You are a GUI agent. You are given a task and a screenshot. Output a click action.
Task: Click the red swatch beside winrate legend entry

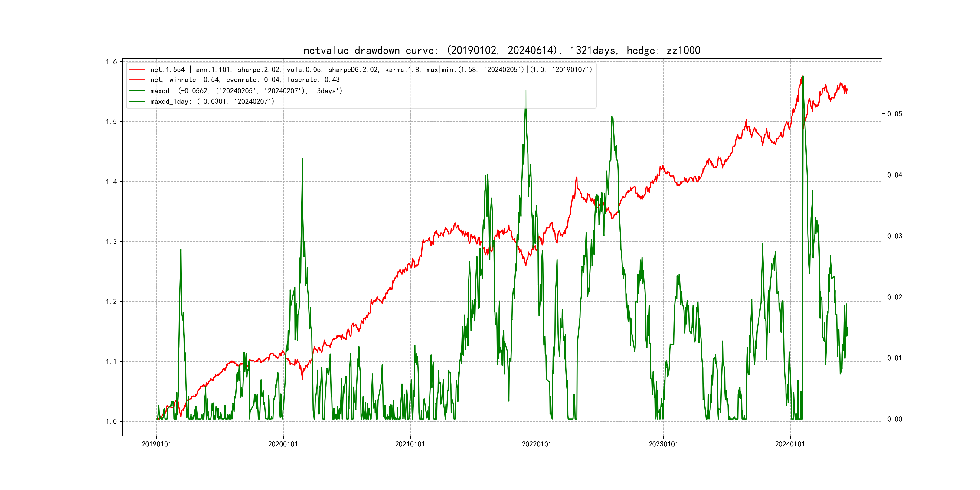pyautogui.click(x=137, y=80)
